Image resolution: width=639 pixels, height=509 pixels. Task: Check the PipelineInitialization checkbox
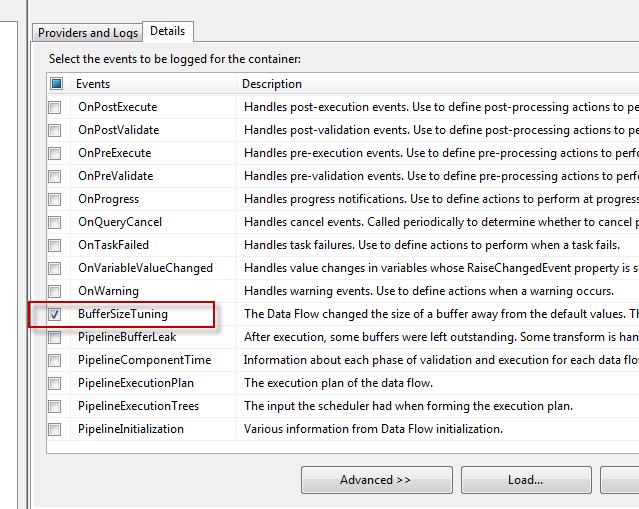(55, 429)
